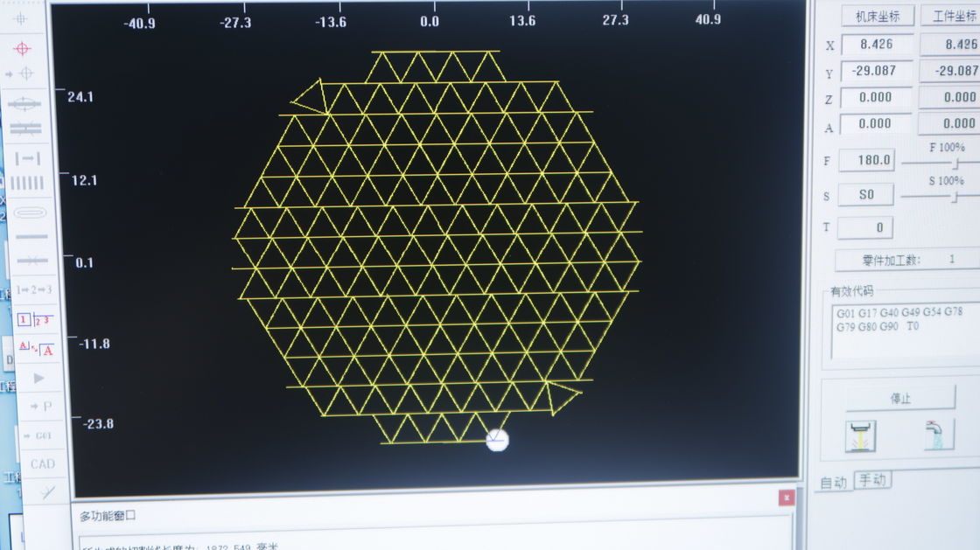Screen dimensions: 980x550
Task: Click the F value field showing 180.0
Action: (x=866, y=160)
